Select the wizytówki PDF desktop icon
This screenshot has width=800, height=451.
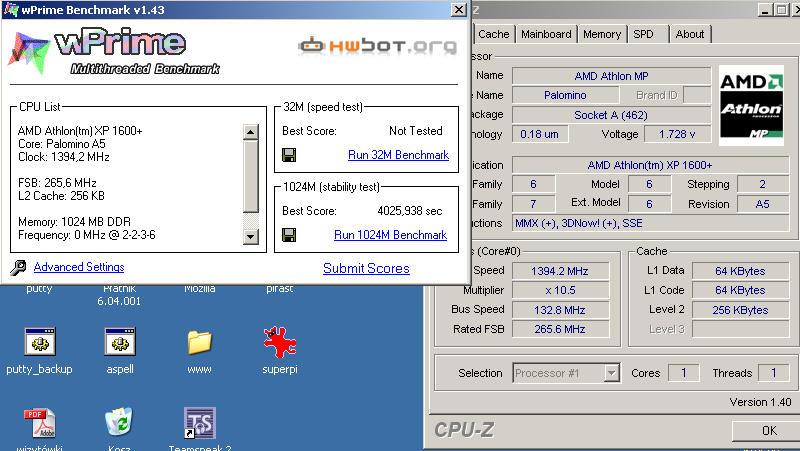pyautogui.click(x=39, y=422)
